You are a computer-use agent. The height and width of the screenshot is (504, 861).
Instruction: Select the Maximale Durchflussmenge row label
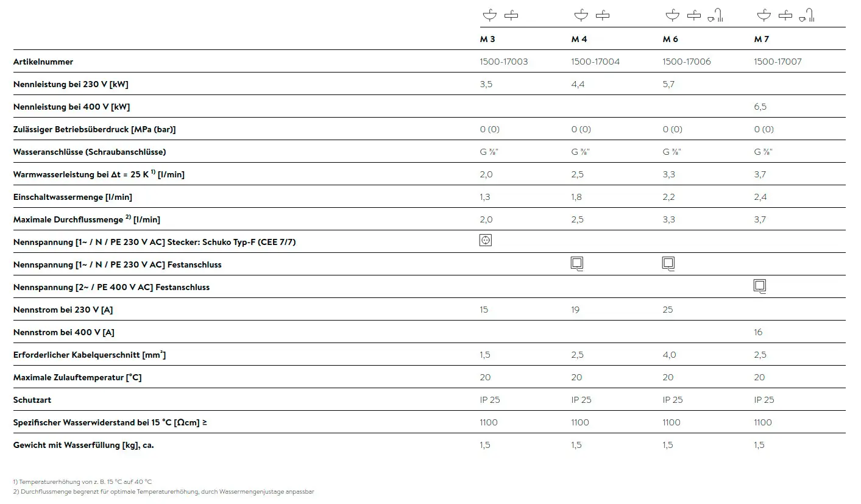pyautogui.click(x=87, y=219)
